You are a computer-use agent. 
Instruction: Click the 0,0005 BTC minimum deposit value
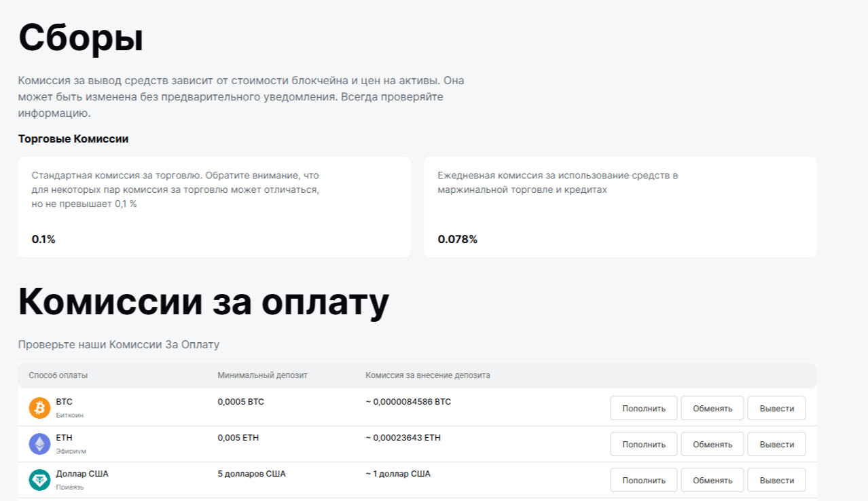tap(240, 402)
